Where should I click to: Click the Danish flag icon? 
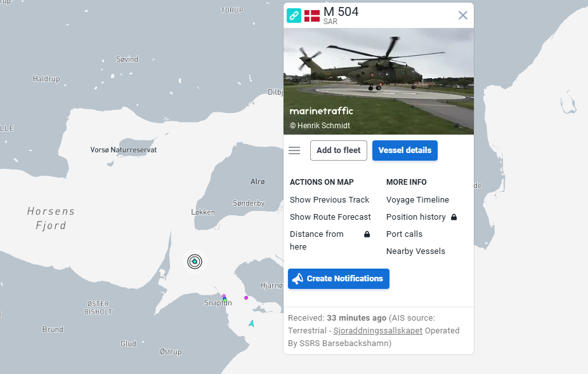(x=312, y=16)
